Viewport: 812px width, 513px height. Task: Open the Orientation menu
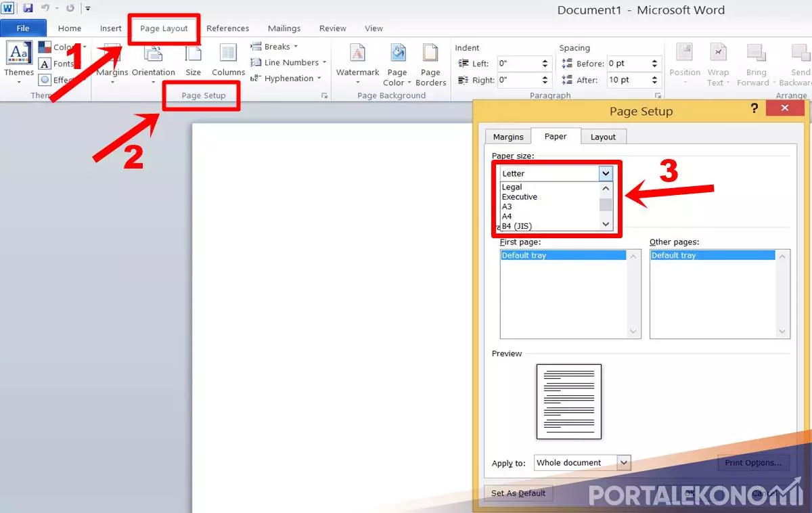[154, 62]
